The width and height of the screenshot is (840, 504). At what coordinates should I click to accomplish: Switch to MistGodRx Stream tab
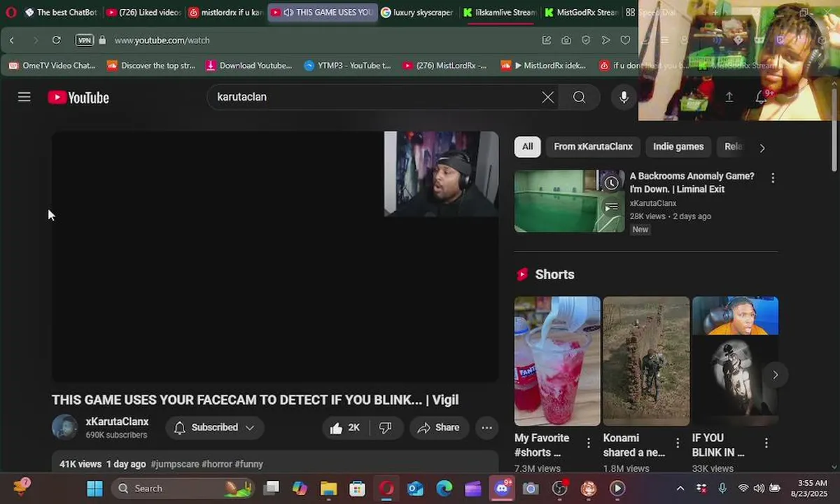coord(581,13)
